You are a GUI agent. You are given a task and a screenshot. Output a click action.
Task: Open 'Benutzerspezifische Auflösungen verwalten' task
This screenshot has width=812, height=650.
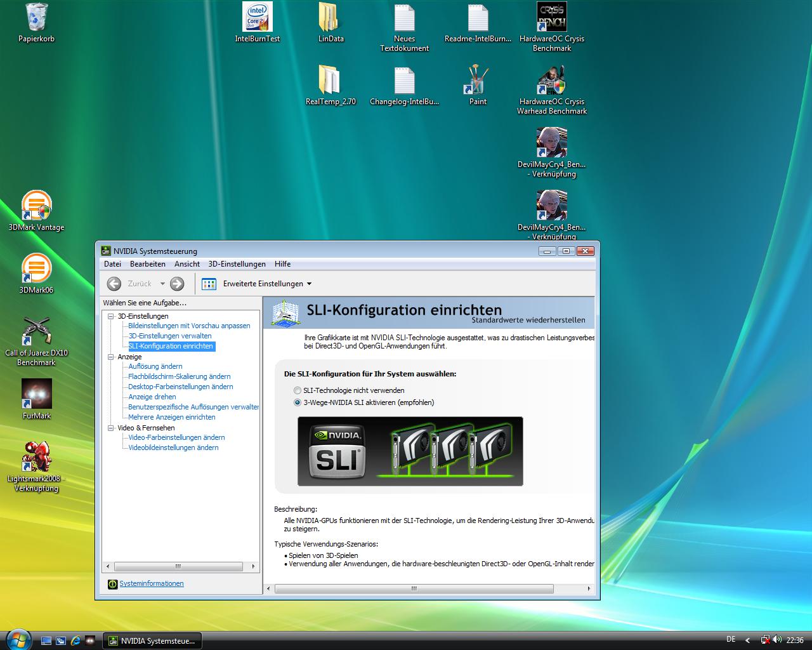coord(193,407)
